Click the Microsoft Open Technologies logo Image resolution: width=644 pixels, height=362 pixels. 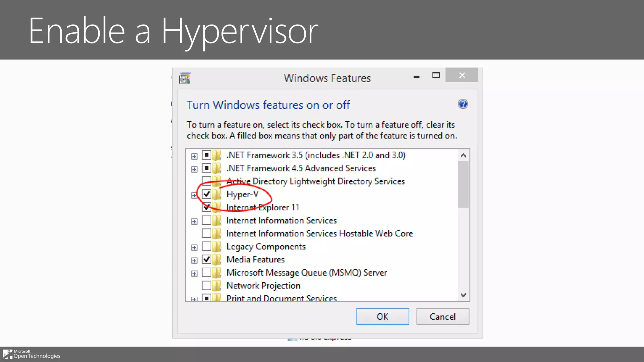point(31,354)
